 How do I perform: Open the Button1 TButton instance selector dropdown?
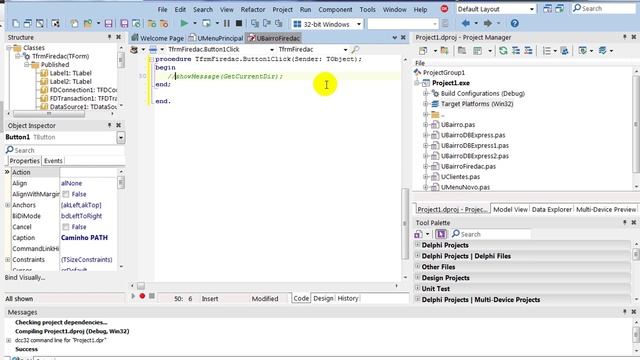pos(121,138)
